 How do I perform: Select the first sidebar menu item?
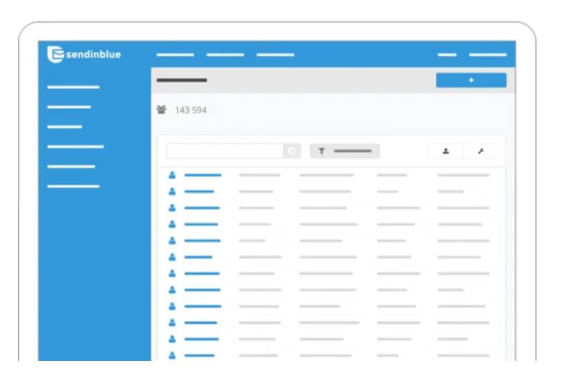tap(73, 87)
